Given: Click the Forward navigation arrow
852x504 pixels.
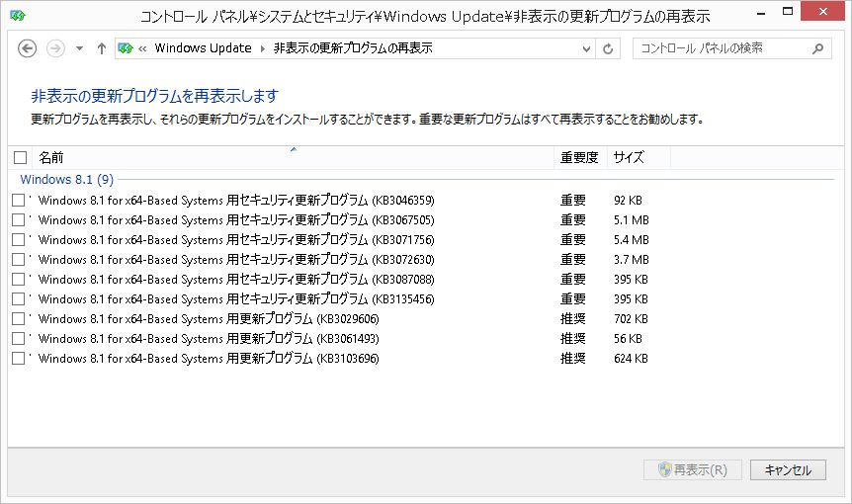Looking at the screenshot, I should coord(55,48).
